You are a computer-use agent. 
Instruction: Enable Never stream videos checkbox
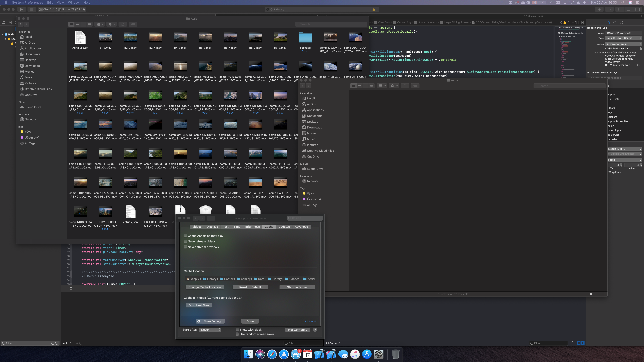coord(185,241)
